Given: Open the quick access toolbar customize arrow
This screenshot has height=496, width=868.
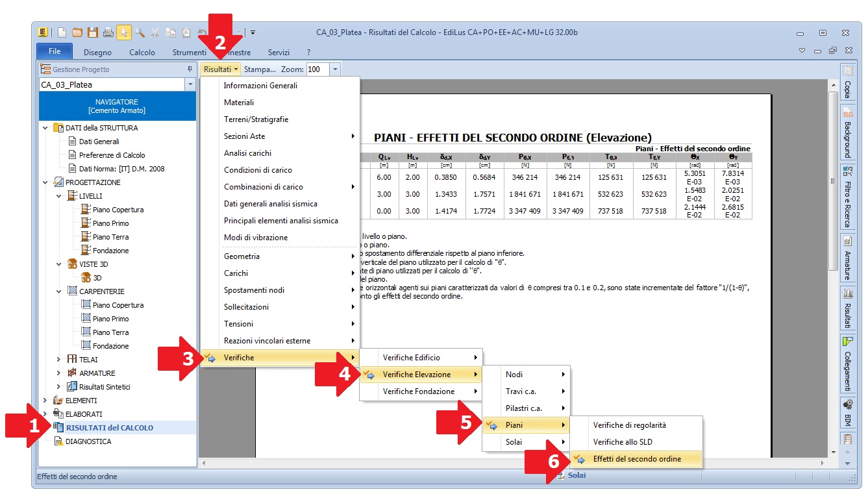Looking at the screenshot, I should [253, 32].
